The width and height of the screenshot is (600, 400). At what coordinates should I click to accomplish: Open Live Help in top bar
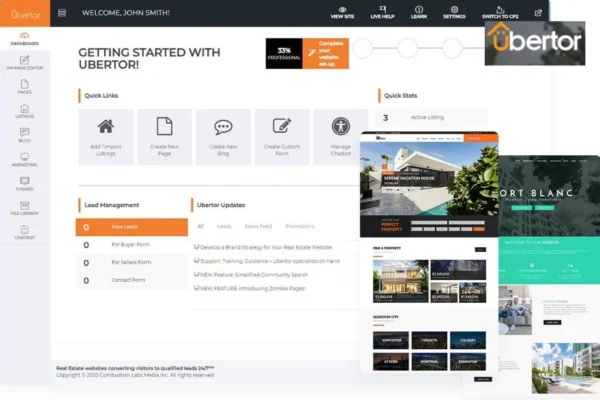[x=382, y=13]
